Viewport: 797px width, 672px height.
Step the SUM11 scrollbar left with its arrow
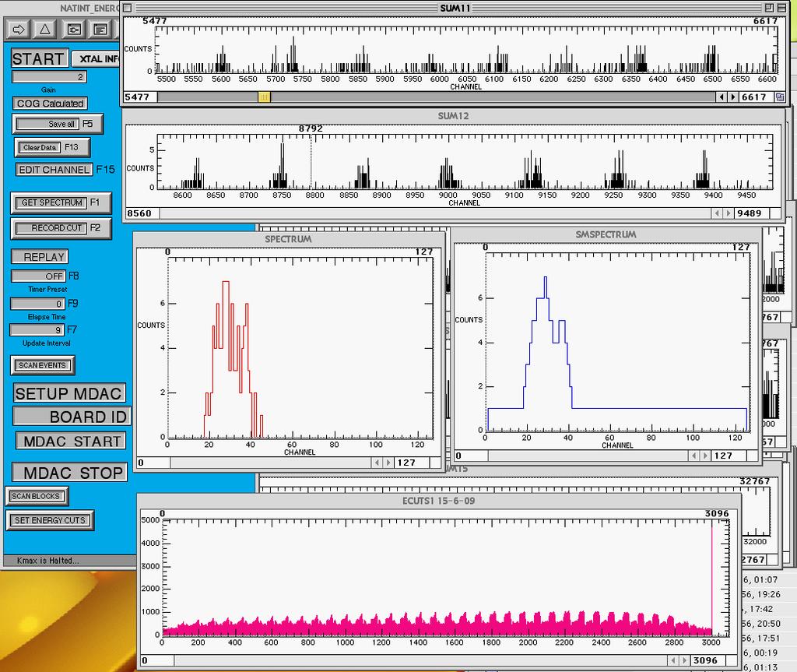[x=722, y=97]
